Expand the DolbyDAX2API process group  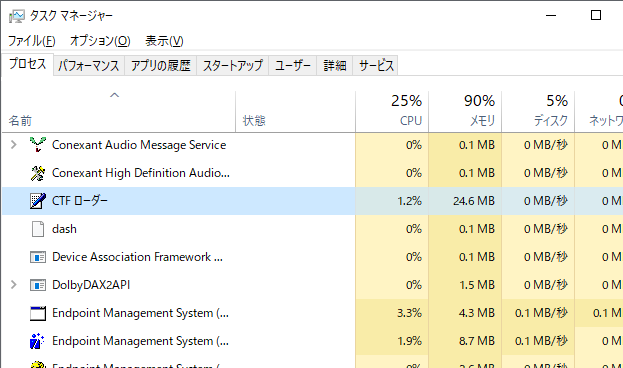pos(14,285)
